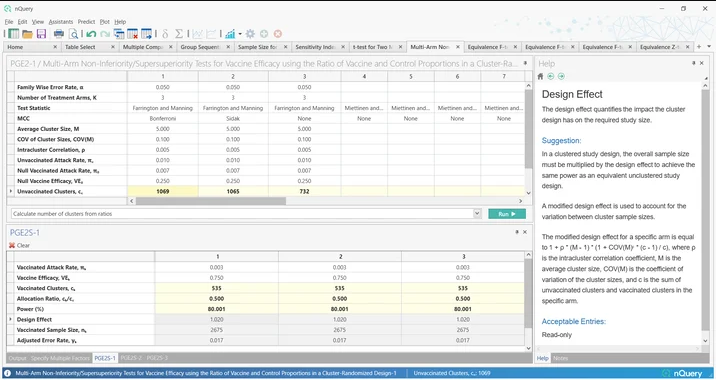The image size is (716, 380).
Task: Open the Help menu in menu bar
Action: click(120, 21)
